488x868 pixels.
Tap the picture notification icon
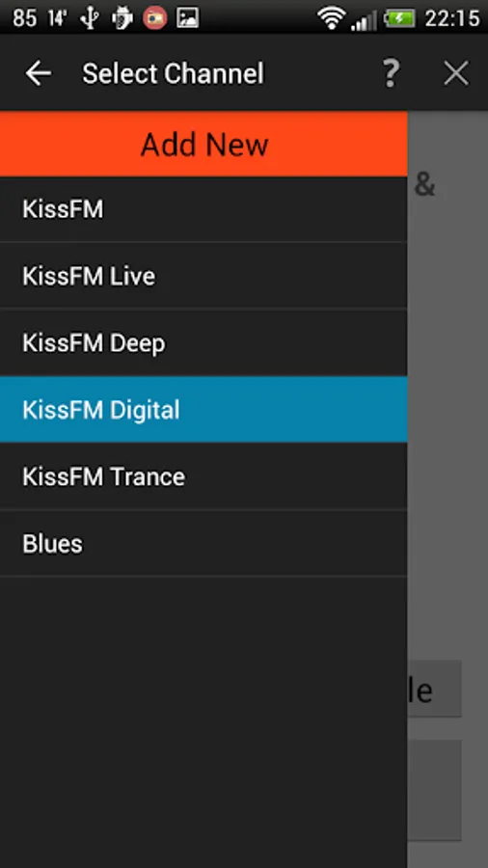(x=187, y=18)
